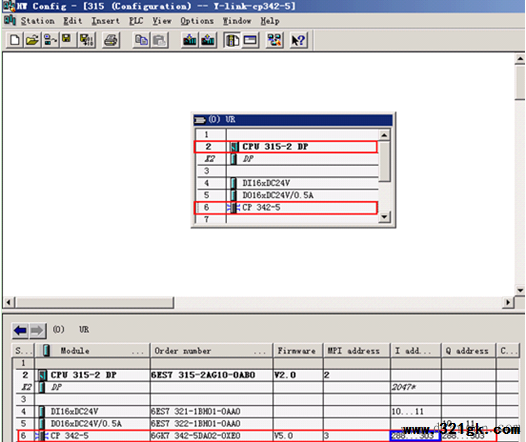Select DO16xDC24V/0.5A row in detail table

click(x=266, y=424)
